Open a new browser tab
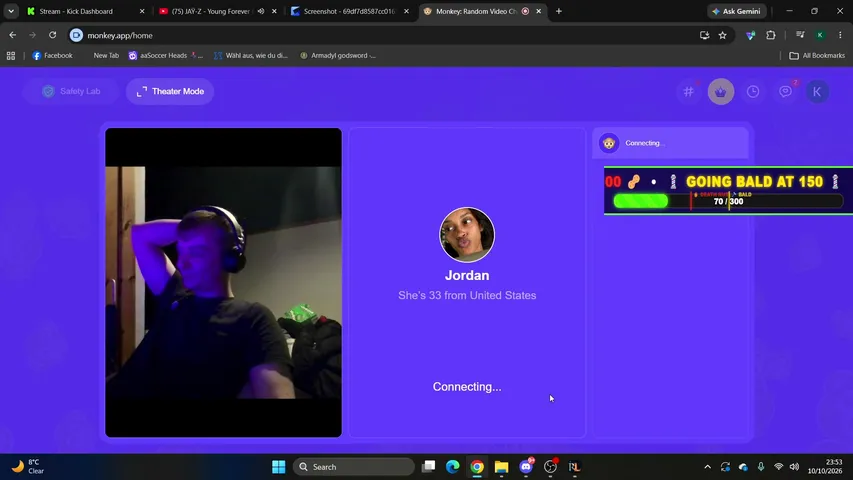Screen dimensions: 853x480 point(559,11)
